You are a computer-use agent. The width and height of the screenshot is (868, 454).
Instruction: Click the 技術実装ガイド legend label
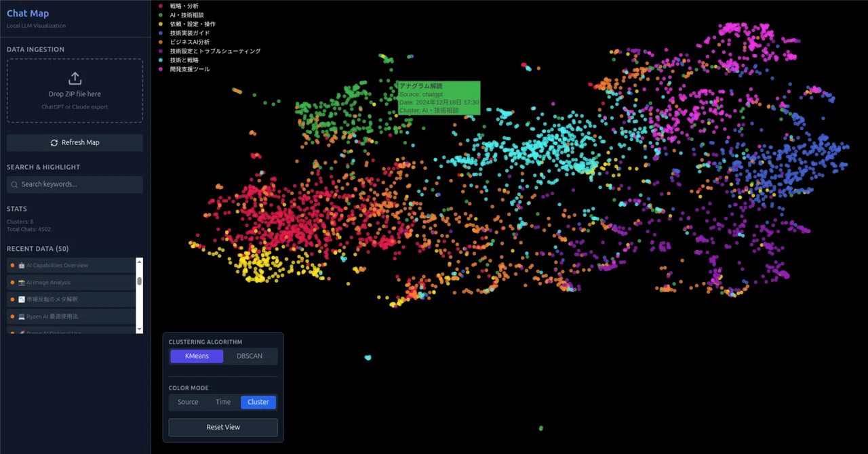[x=190, y=33]
